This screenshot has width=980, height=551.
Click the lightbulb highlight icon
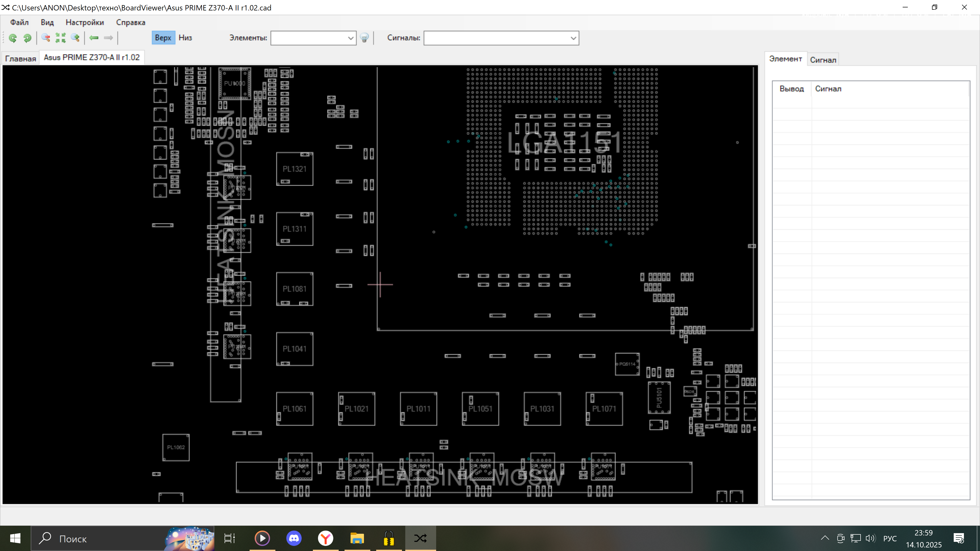364,38
